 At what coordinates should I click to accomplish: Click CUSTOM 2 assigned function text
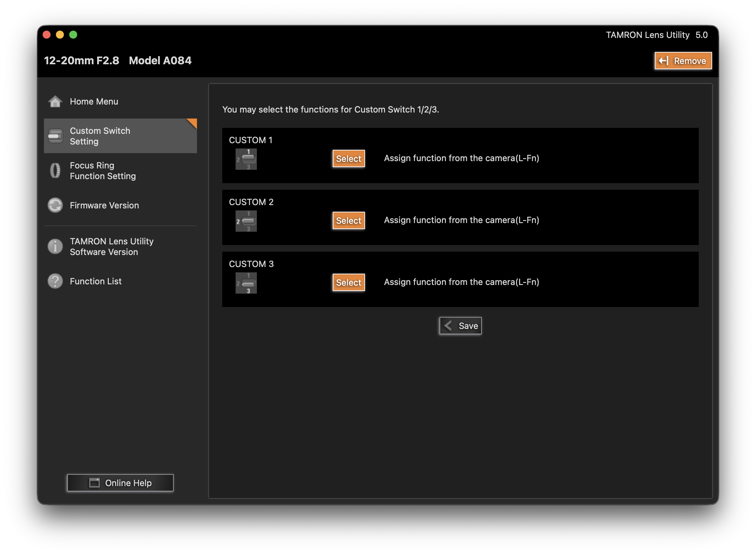coord(462,220)
